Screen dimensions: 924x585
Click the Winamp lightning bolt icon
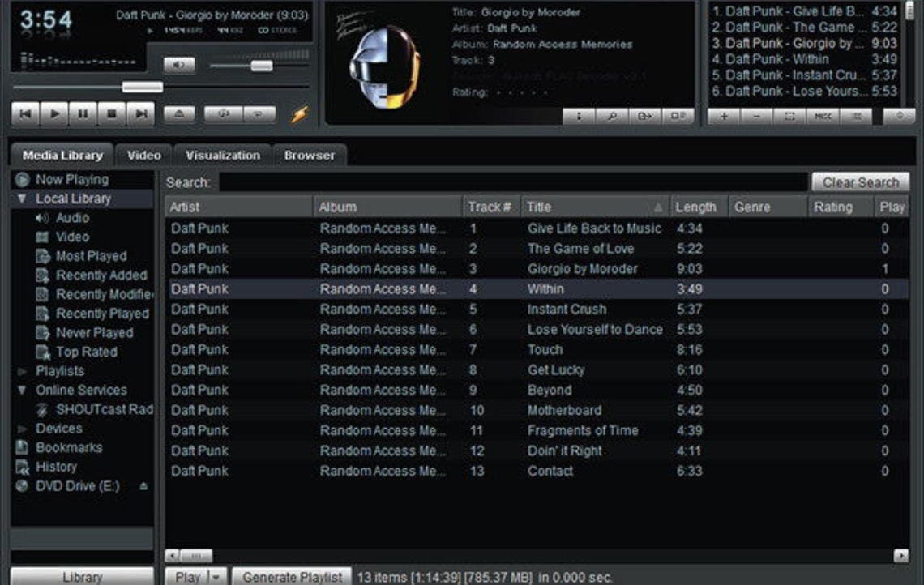tap(300, 114)
